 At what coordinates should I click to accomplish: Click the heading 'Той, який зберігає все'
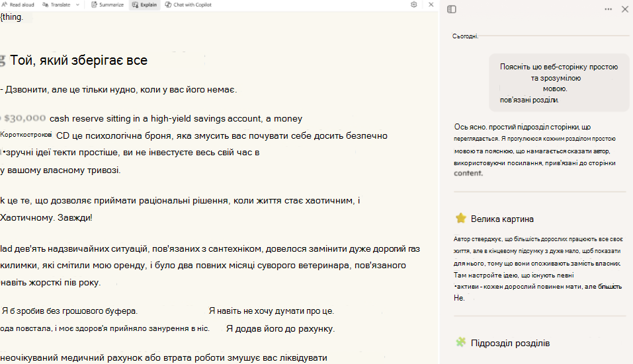79,60
